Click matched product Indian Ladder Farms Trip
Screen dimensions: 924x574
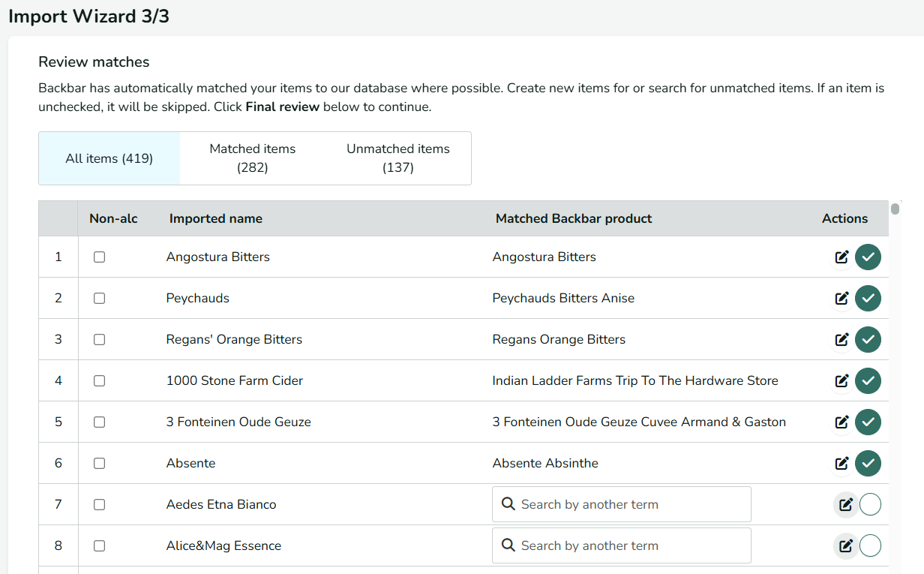635,381
